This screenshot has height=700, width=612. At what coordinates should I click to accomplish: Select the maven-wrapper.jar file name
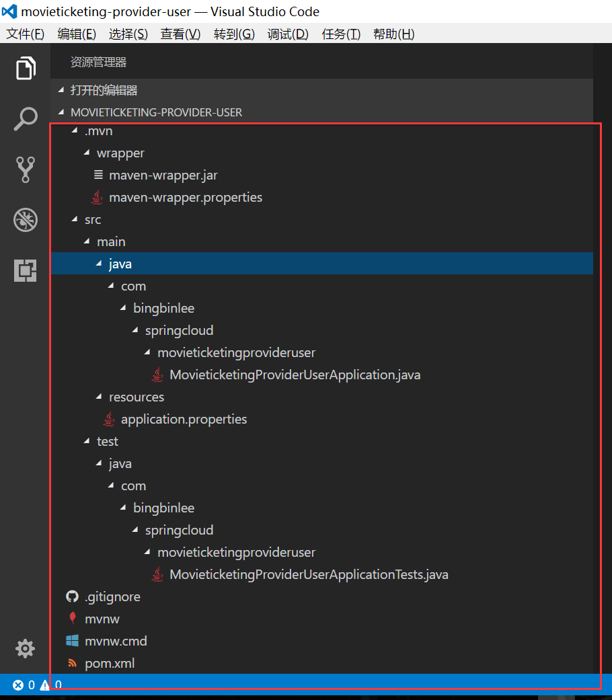point(163,175)
